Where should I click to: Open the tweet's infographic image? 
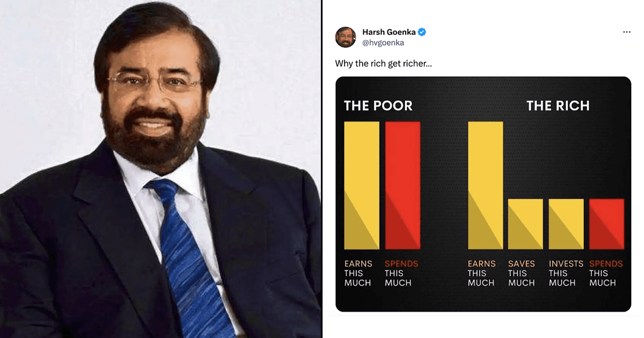coord(483,194)
